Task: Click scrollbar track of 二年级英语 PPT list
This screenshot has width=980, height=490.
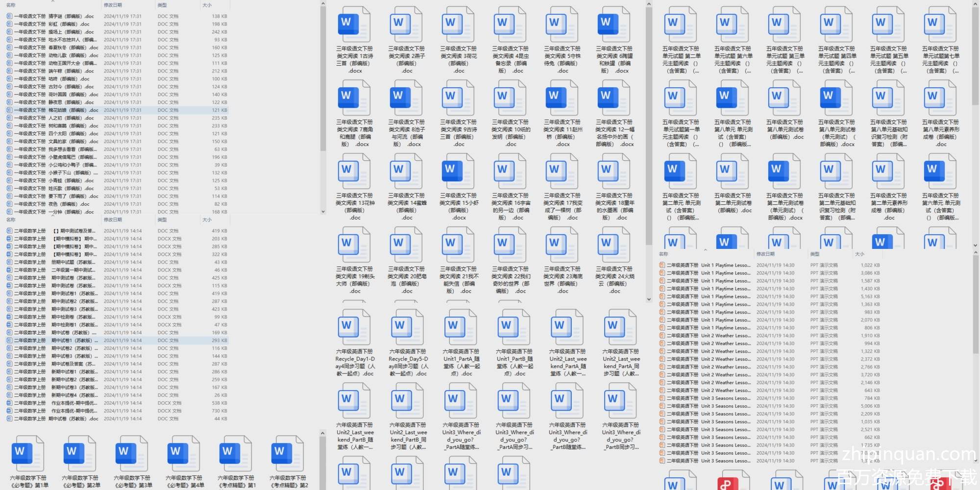Action: point(976,392)
